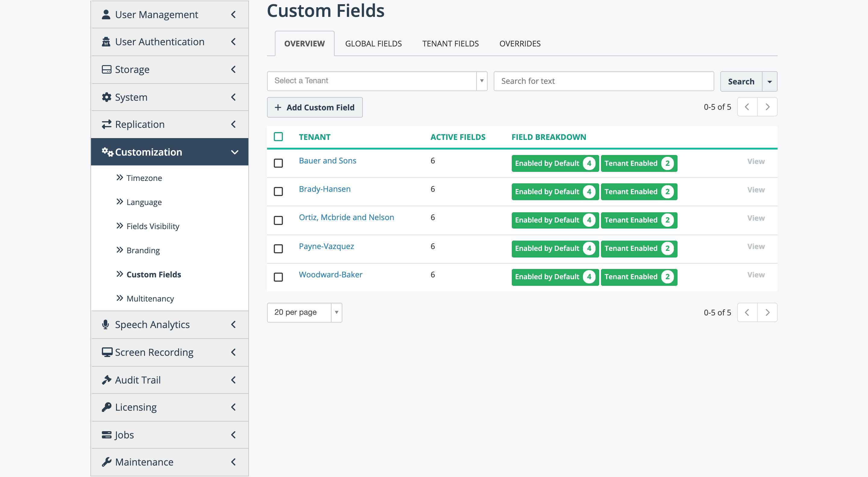Viewport: 868px width, 477px height.
Task: Toggle the select-all checkbox in table header
Action: [278, 137]
